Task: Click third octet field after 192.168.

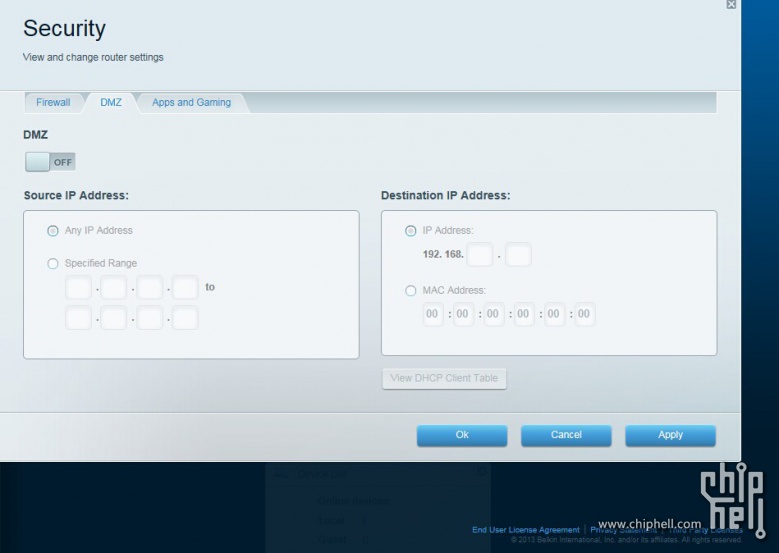Action: tap(480, 254)
